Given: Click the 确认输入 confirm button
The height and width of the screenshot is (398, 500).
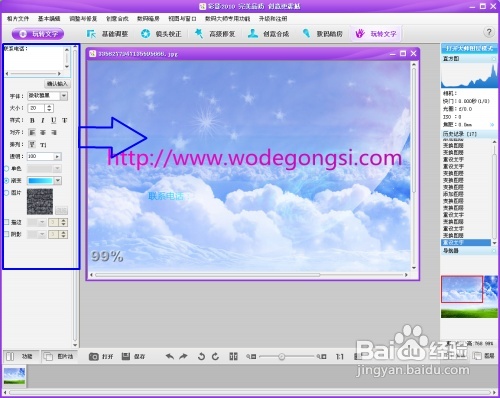Looking at the screenshot, I should (x=57, y=84).
